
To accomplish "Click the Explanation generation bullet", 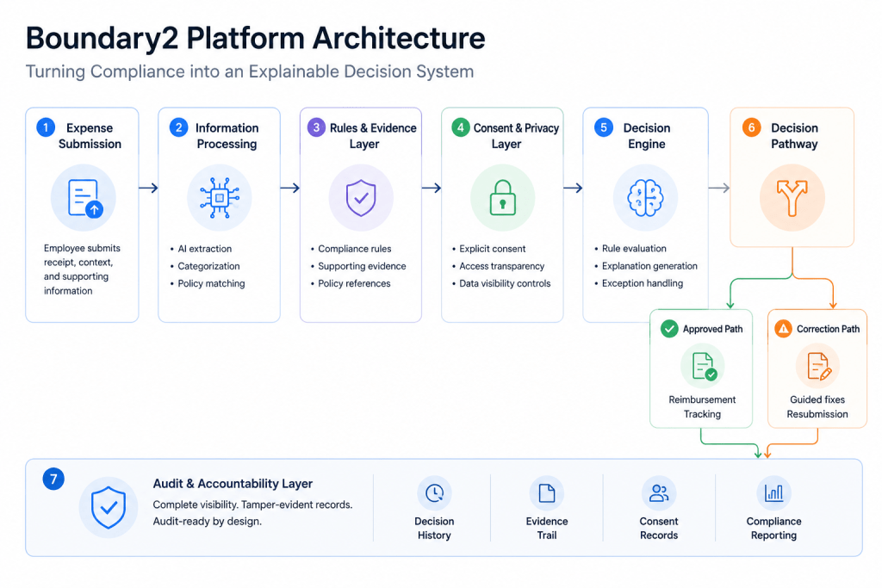I will pyautogui.click(x=646, y=266).
